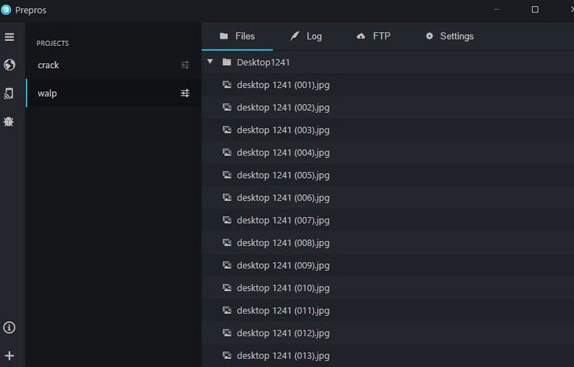Collapse the Desktop1241 folder arrow
The width and height of the screenshot is (574, 367).
[x=210, y=61]
